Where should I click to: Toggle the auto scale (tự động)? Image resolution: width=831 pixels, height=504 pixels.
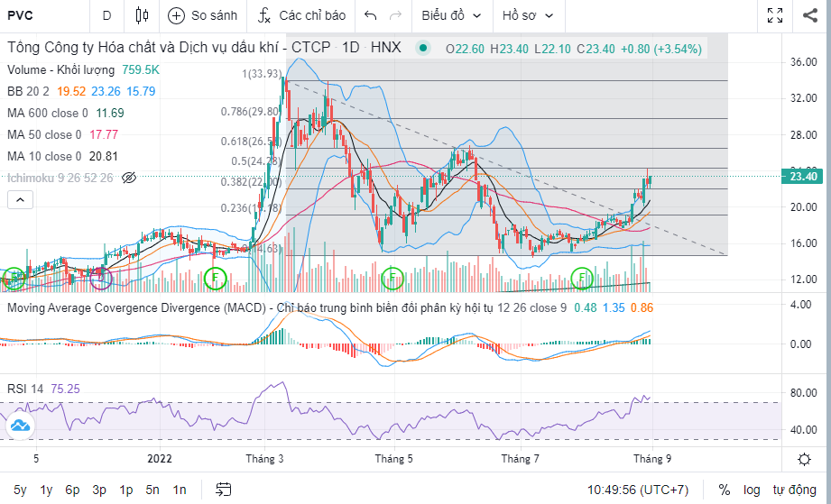click(794, 490)
